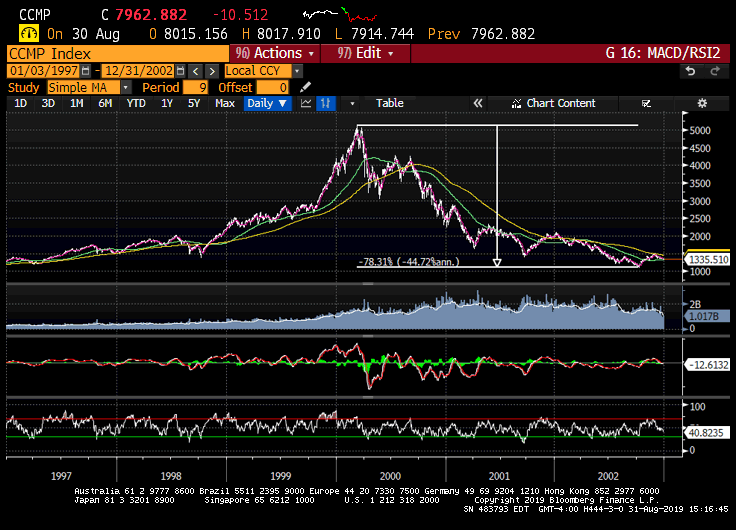Click the pencil edit study icon
The image size is (736, 530).
click(x=306, y=87)
